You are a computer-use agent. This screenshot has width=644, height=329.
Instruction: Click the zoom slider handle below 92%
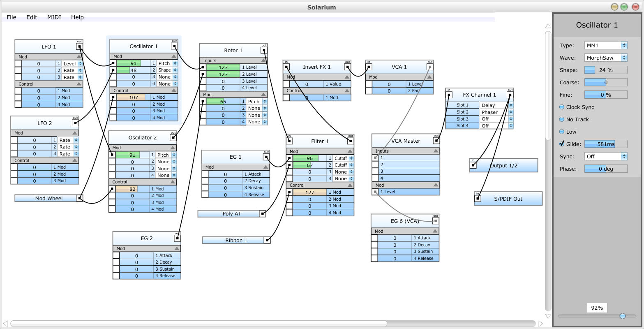623,316
